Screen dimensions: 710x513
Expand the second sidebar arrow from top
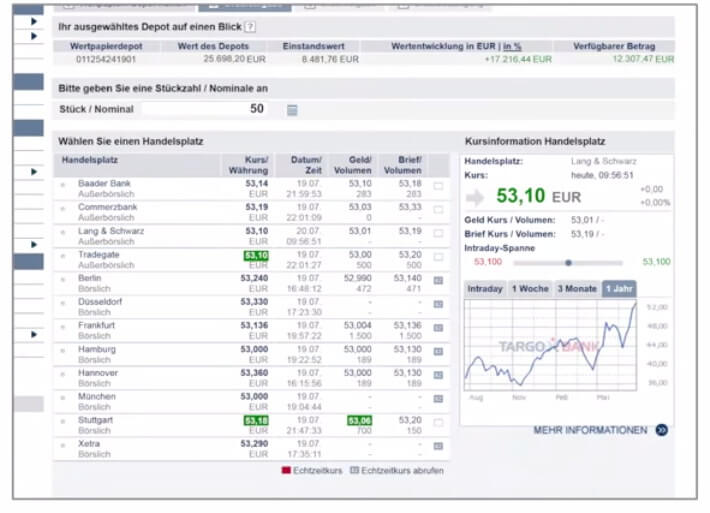[x=34, y=36]
